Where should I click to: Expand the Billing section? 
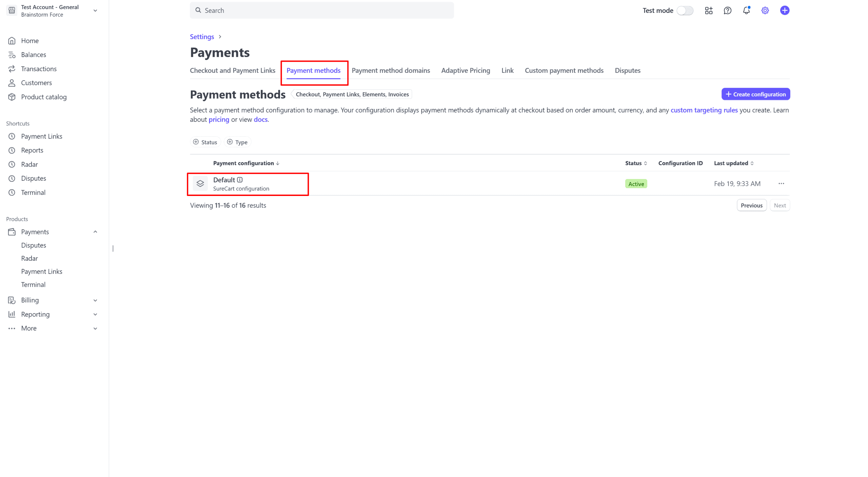pos(95,300)
